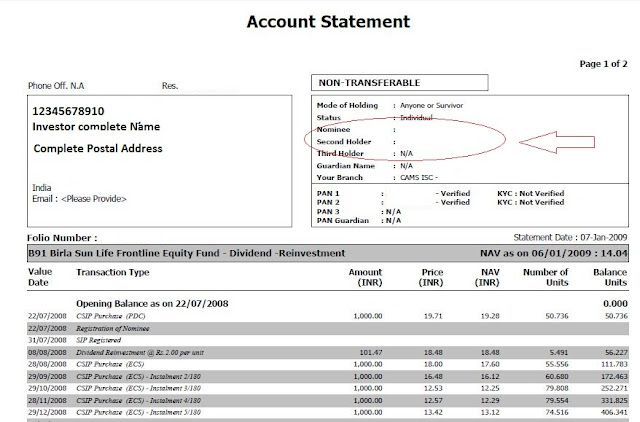Click the Balance Units column header

coord(610,277)
